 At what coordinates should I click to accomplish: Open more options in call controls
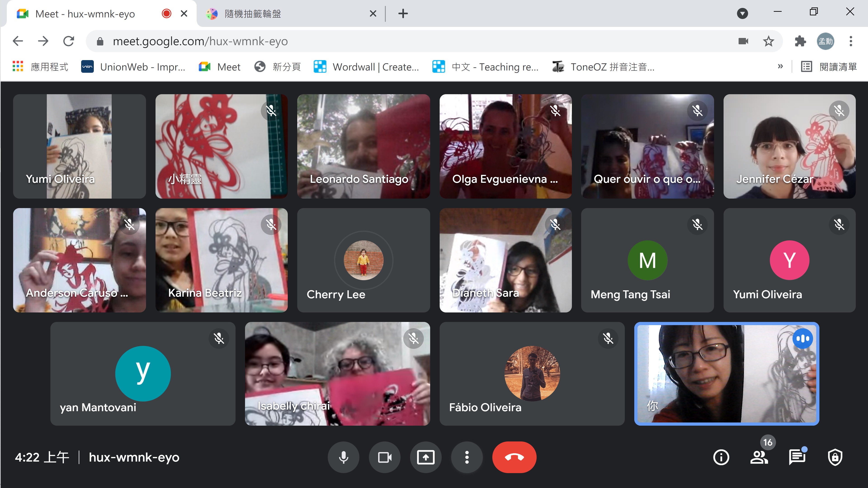pos(467,457)
